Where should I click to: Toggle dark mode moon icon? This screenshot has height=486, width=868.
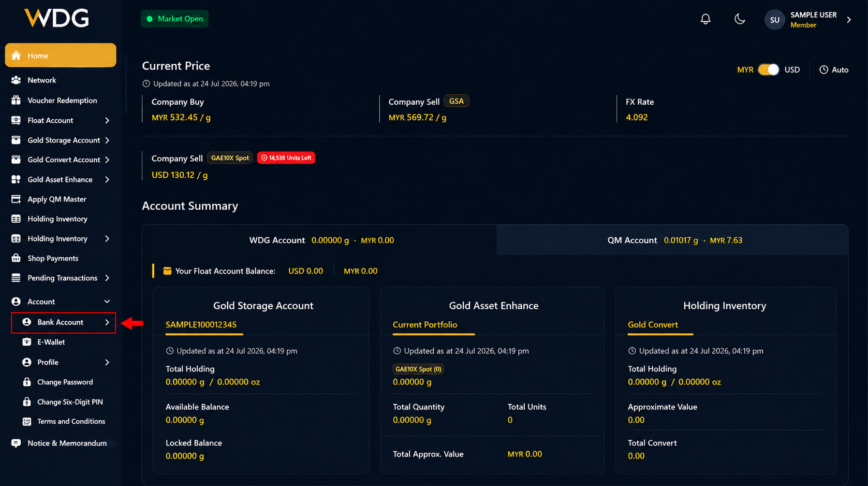(x=740, y=19)
